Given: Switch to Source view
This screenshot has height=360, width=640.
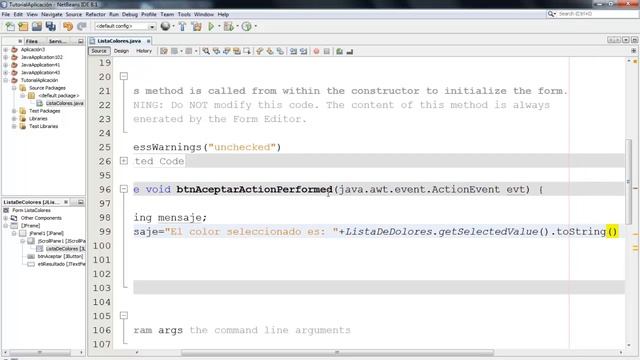Looking at the screenshot, I should coord(99,51).
